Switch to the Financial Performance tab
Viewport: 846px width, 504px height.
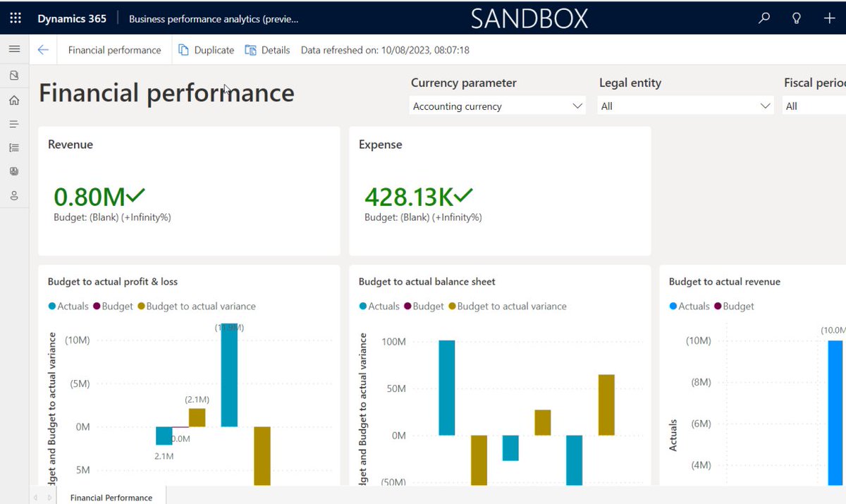111,497
